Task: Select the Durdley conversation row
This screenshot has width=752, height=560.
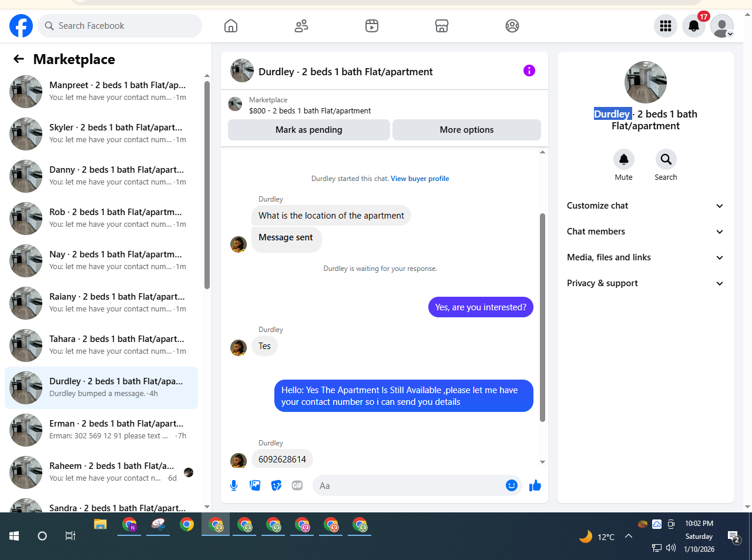Action: [x=101, y=388]
